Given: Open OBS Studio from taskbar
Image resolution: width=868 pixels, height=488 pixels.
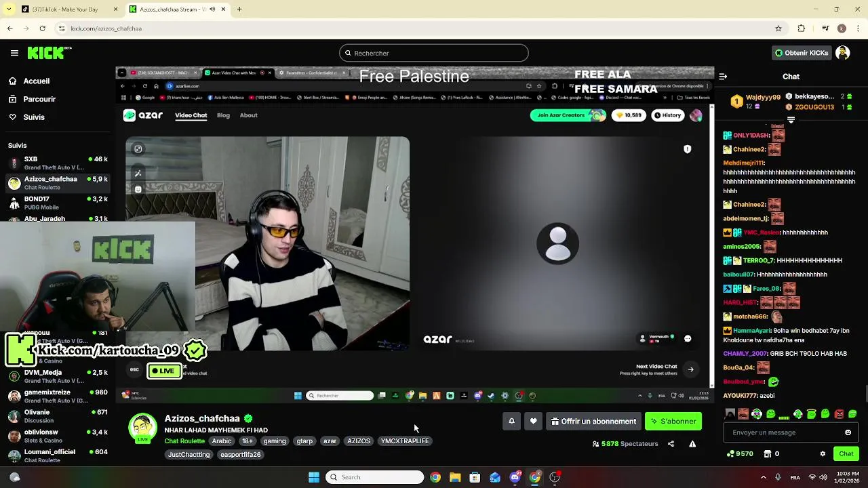Looking at the screenshot, I should [x=555, y=477].
